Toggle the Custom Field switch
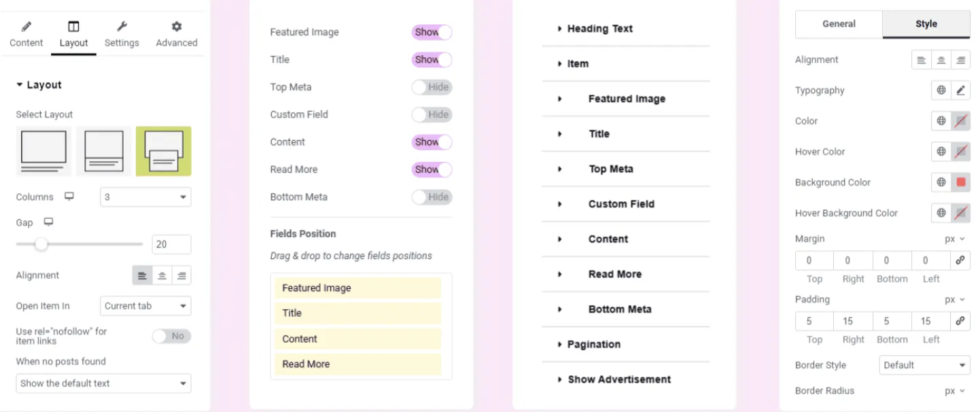 432,114
